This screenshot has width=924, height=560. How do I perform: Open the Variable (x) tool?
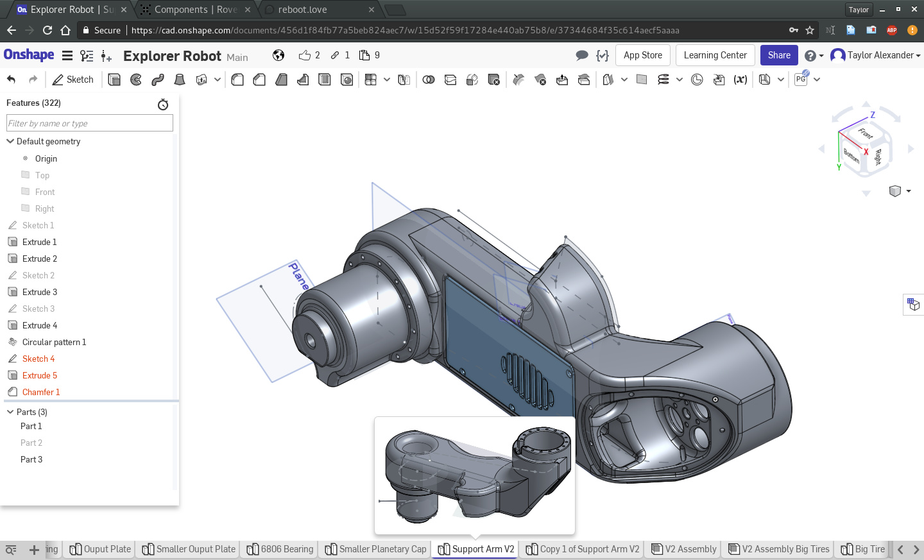(740, 80)
